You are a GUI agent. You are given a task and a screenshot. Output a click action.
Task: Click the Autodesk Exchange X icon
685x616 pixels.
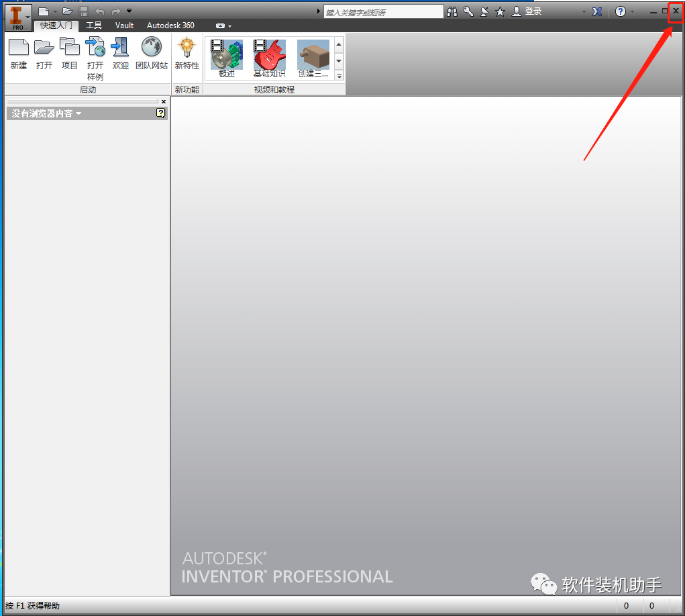coord(597,12)
